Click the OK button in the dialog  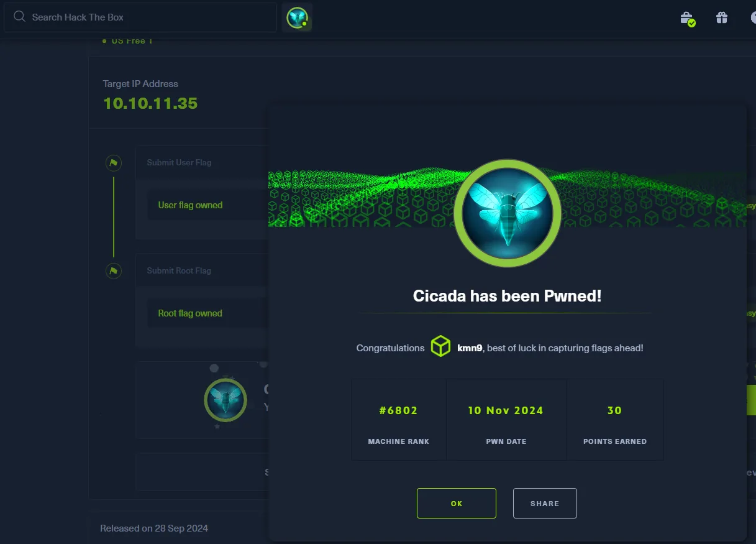[x=457, y=503]
